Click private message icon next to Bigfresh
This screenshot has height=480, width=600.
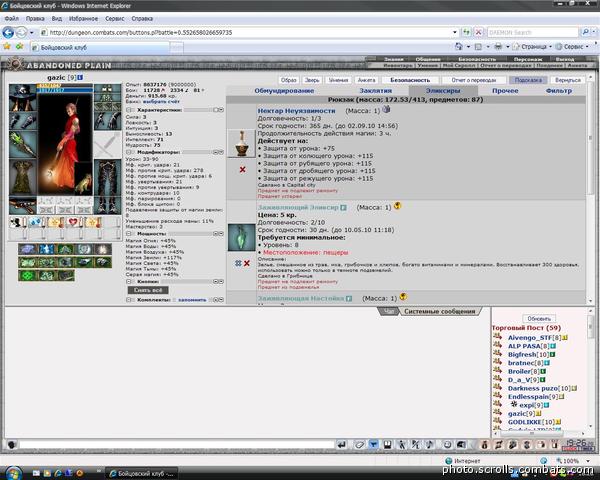497,354
